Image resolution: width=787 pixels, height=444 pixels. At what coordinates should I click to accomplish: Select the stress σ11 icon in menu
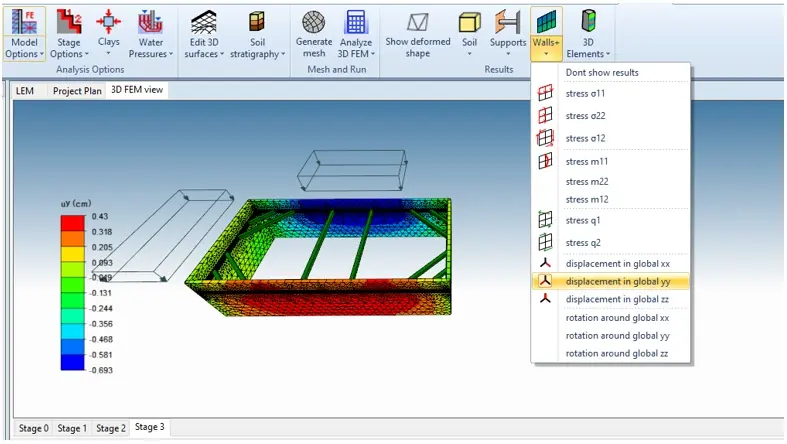click(x=546, y=93)
